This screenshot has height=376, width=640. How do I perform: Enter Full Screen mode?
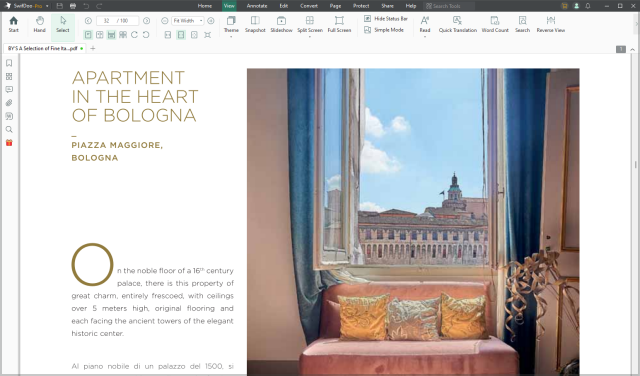tap(339, 24)
